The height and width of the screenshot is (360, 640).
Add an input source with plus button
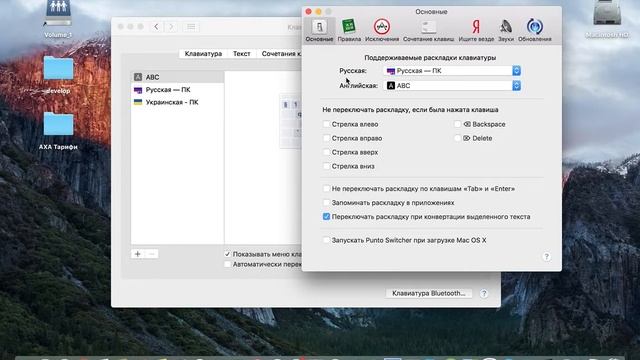tap(138, 254)
